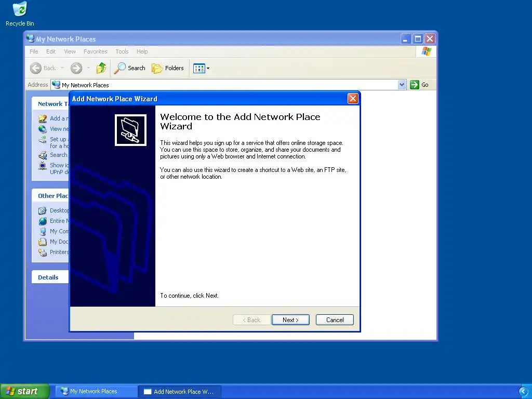The height and width of the screenshot is (399, 532).
Task: Open Entire Network globe icon
Action: pyautogui.click(x=43, y=221)
